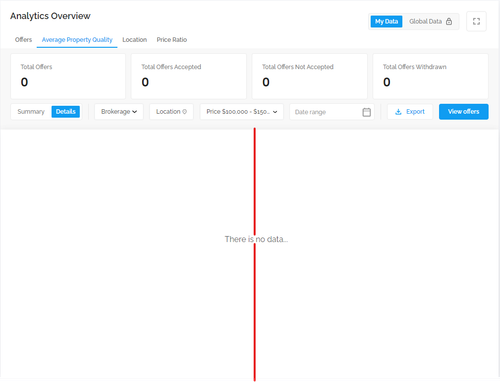
Task: Click the Export button
Action: click(x=410, y=112)
